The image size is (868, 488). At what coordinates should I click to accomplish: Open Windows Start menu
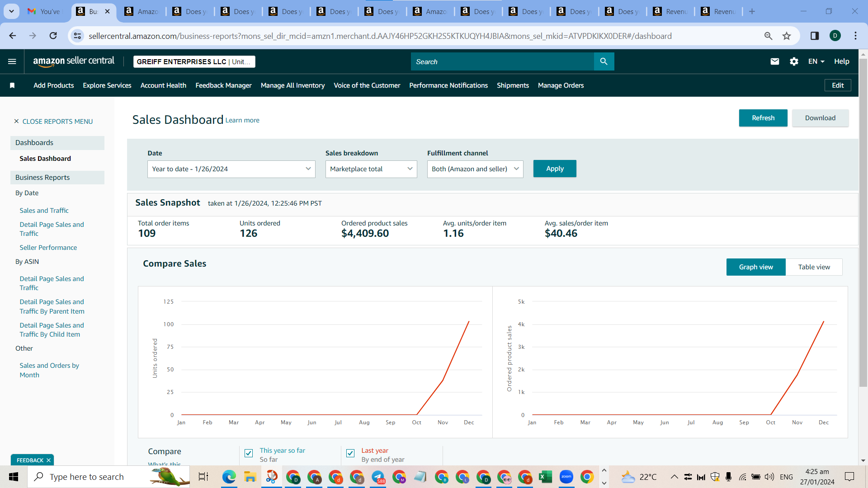pyautogui.click(x=14, y=477)
